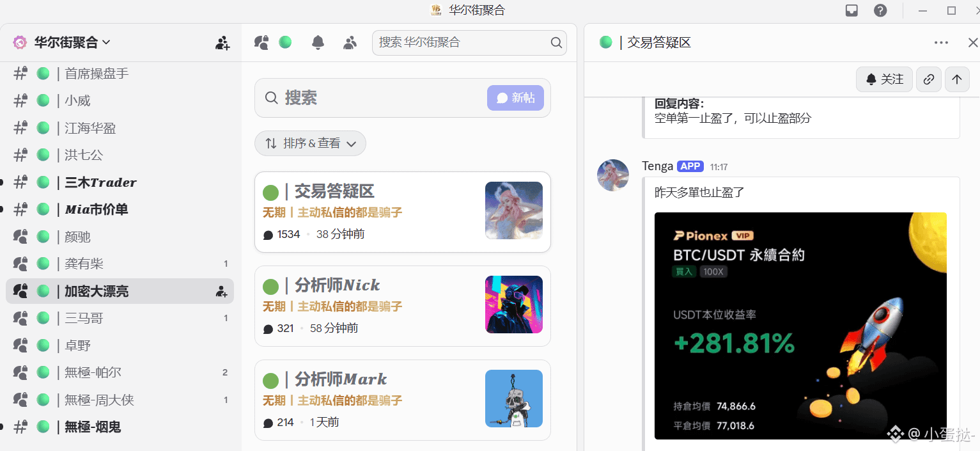980x451 pixels.
Task: Show member list icon in header
Action: tap(350, 42)
